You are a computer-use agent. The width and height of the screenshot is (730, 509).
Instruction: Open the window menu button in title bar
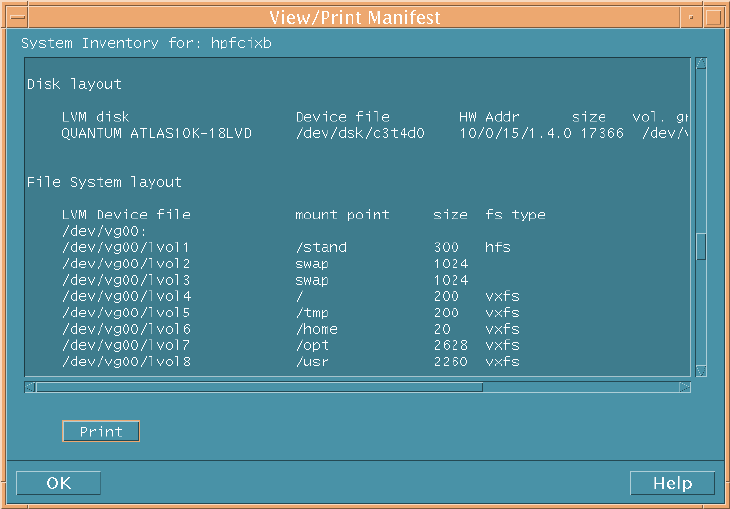point(18,17)
